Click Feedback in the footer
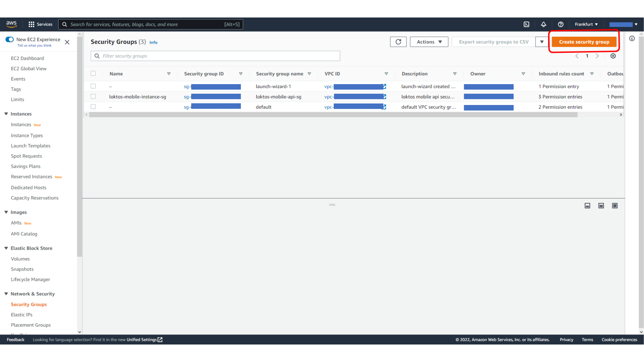Image resolution: width=644 pixels, height=362 pixels. click(x=15, y=339)
